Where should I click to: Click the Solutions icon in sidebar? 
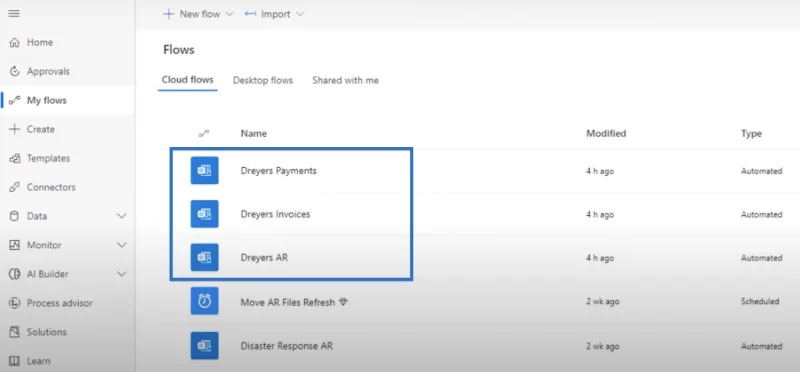click(x=15, y=332)
